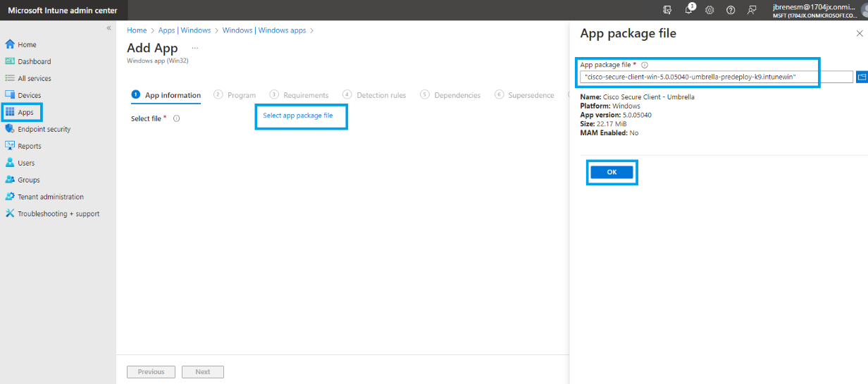Viewport: 868px width, 384px height.
Task: Click the Apps | Windows breadcrumb link
Action: click(x=185, y=30)
